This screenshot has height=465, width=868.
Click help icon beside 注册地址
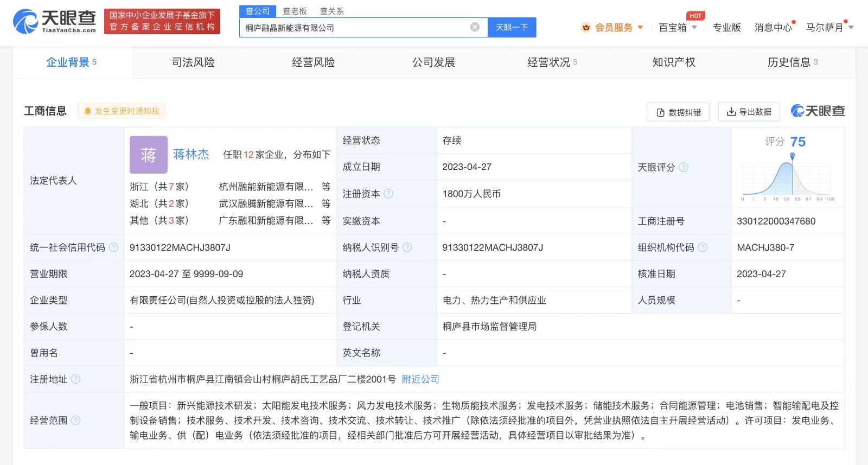click(76, 379)
